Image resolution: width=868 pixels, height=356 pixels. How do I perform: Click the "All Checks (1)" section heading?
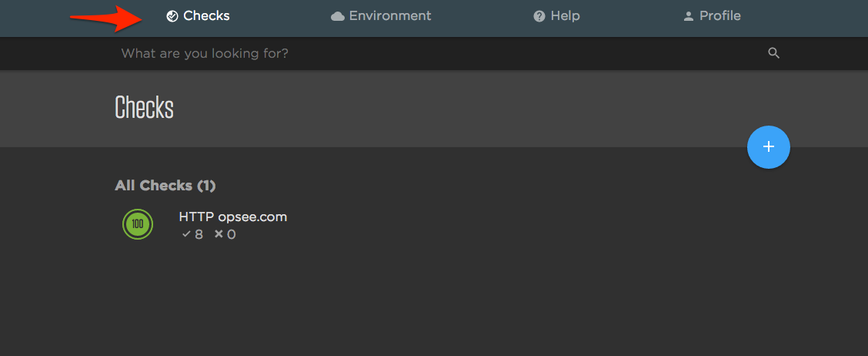(x=165, y=186)
